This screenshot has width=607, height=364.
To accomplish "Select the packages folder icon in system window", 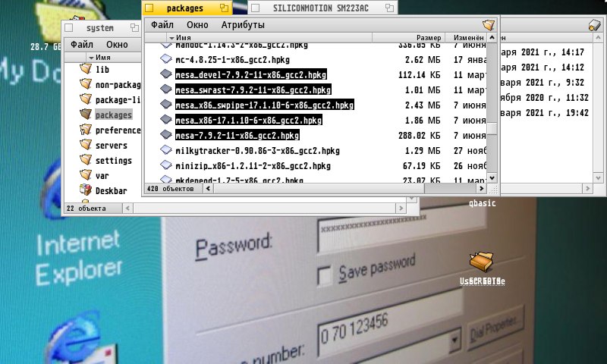I will [x=86, y=114].
